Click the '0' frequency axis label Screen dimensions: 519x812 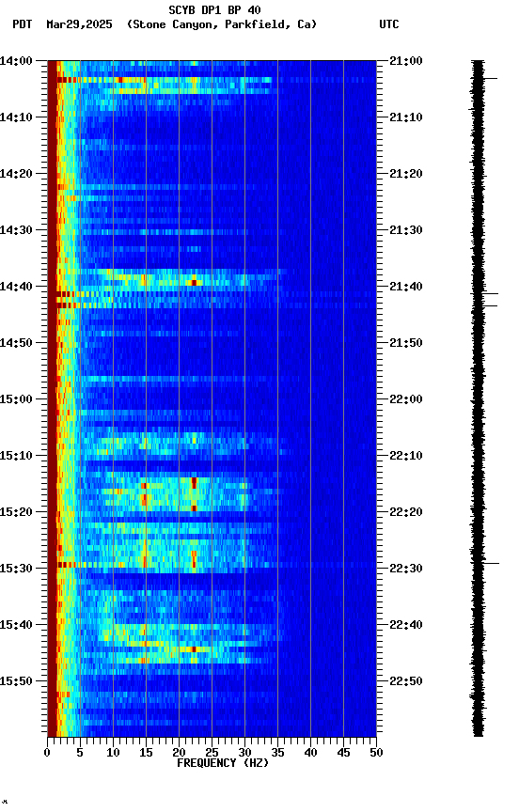[x=47, y=754]
